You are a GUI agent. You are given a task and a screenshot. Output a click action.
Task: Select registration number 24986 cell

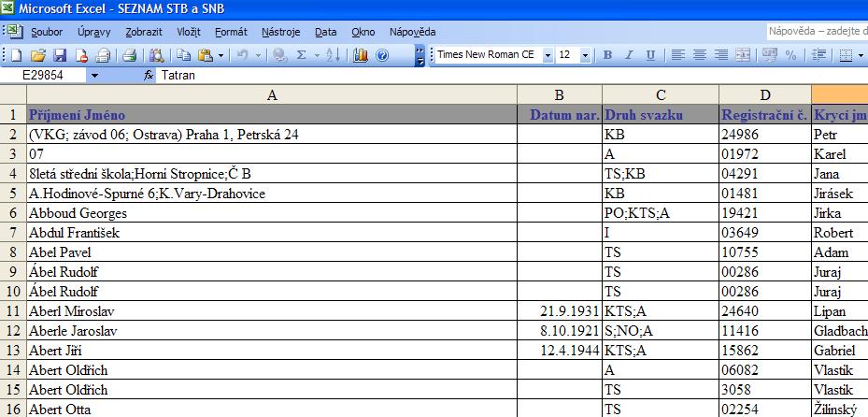click(x=765, y=135)
